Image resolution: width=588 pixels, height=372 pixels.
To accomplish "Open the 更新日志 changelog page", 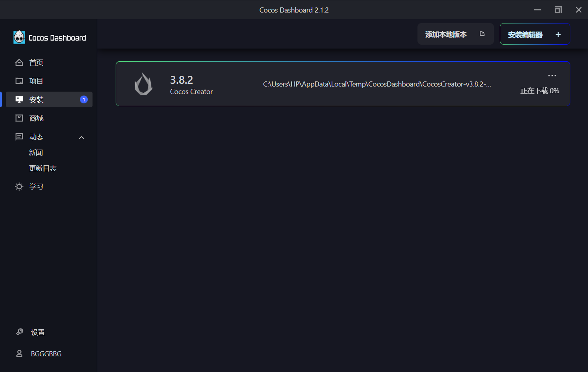I will tap(43, 168).
